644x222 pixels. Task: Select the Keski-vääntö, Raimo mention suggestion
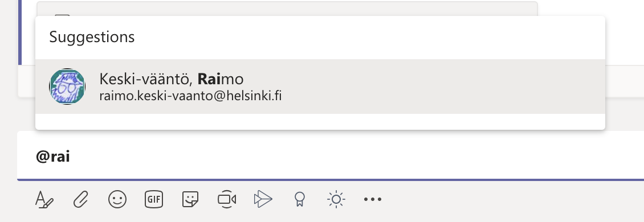(320, 87)
